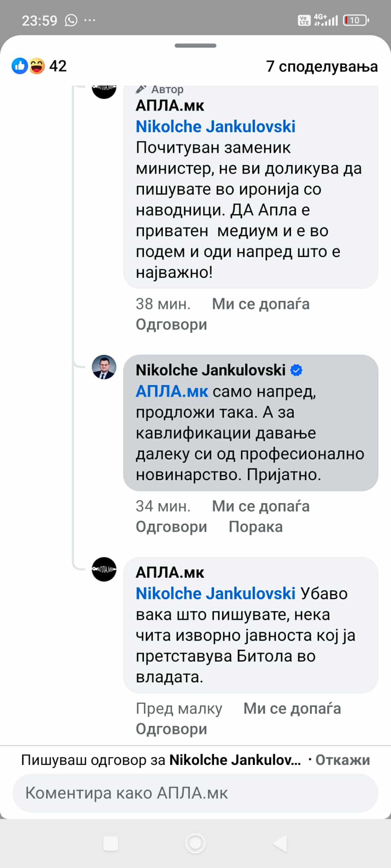Screen dimensions: 391x868
Task: Tap the blue verified badge
Action: click(x=296, y=370)
